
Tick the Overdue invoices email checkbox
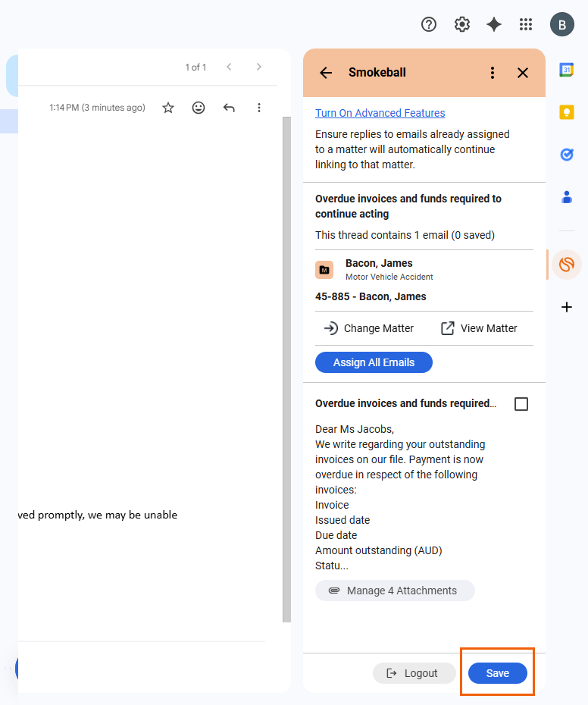(x=521, y=404)
